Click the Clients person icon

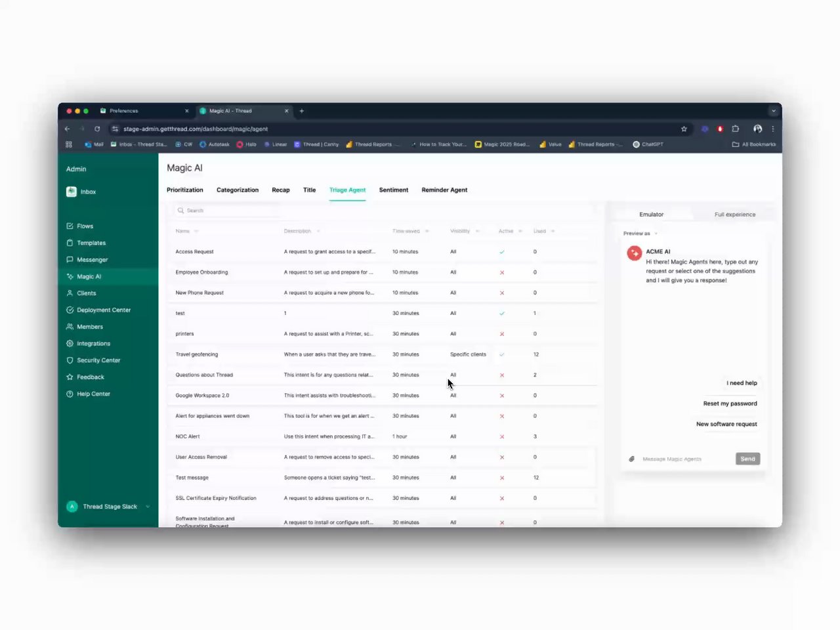pos(70,293)
